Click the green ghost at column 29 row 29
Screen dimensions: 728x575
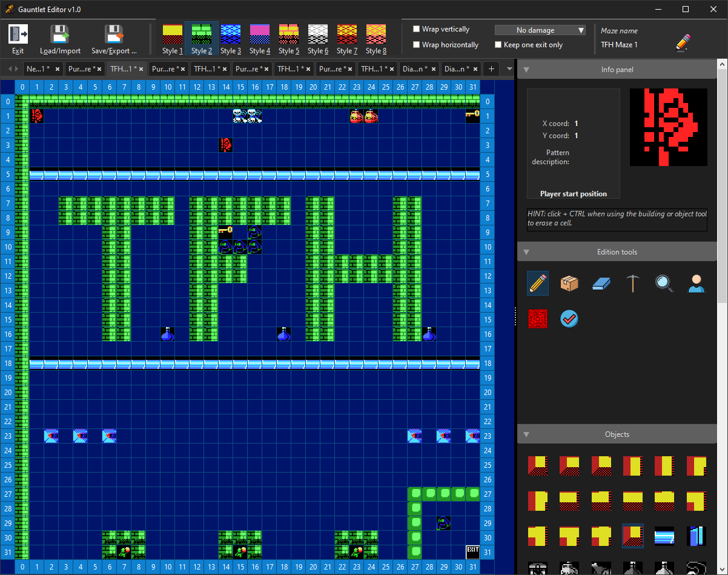[444, 523]
